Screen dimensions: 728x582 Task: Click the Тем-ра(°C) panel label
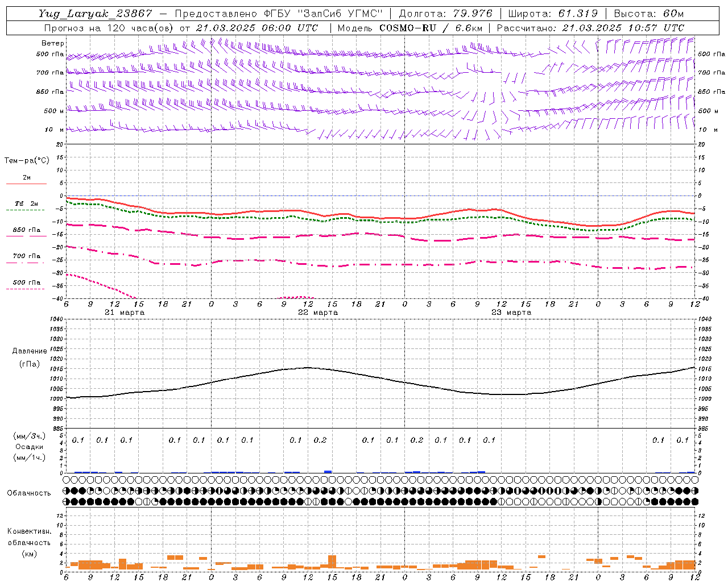27,160
